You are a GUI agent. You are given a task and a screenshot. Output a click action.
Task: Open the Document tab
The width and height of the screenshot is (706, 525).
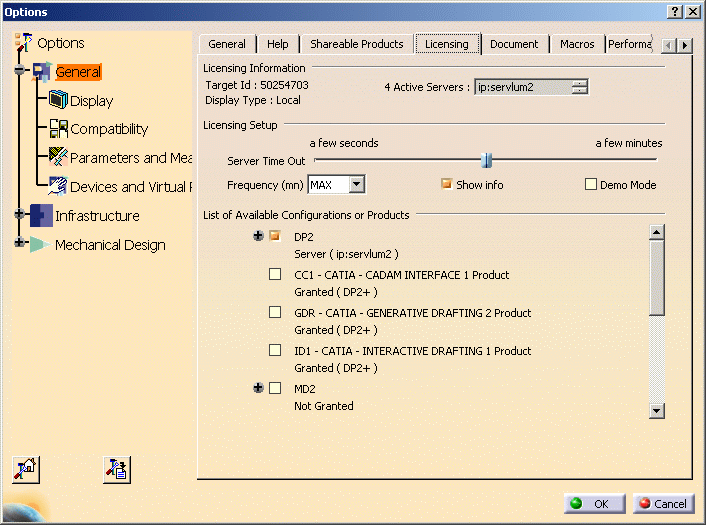[514, 44]
